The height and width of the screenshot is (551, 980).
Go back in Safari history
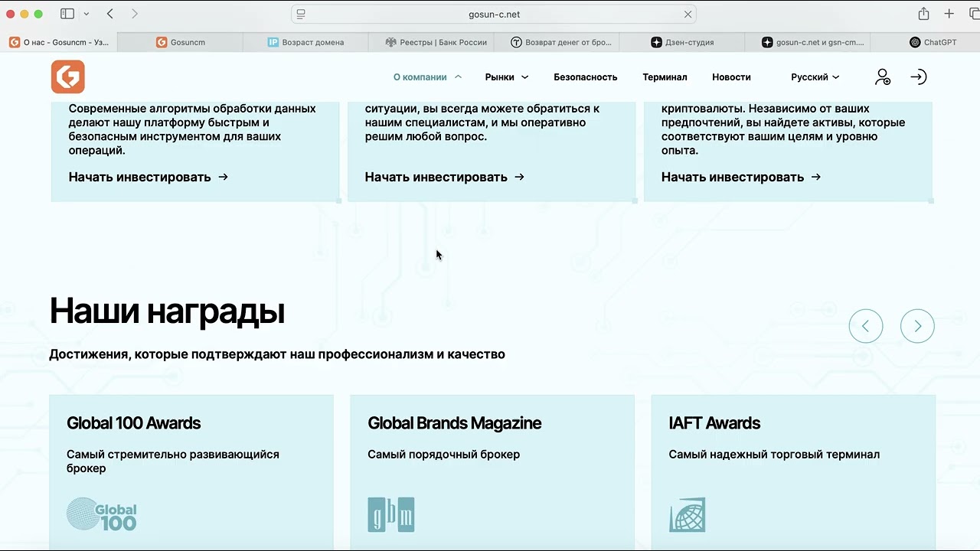pyautogui.click(x=110, y=14)
